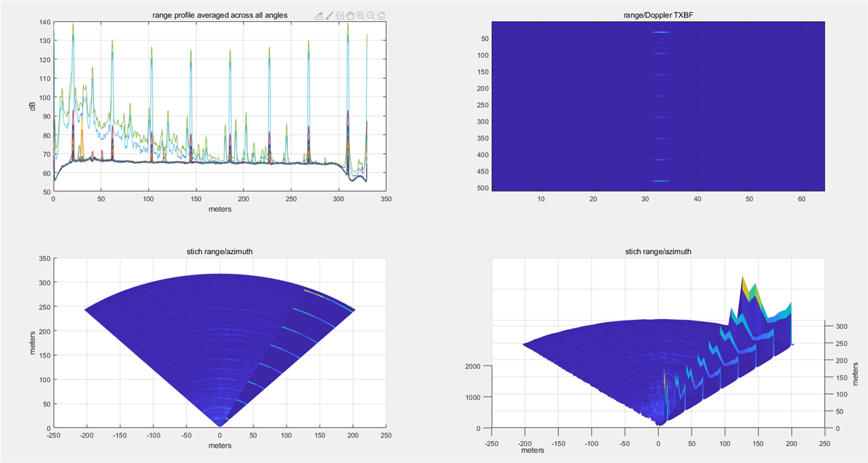The height and width of the screenshot is (463, 868).
Task: Click the bright line at Doppler row 480
Action: pos(660,181)
